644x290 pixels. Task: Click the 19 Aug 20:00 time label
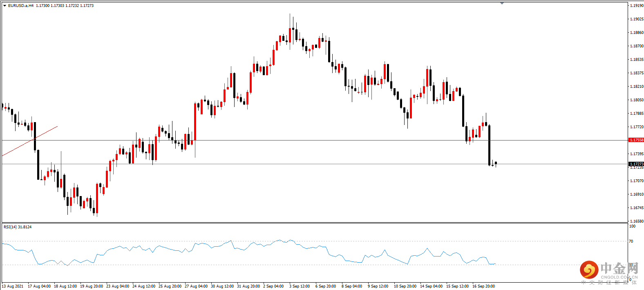tap(92, 286)
